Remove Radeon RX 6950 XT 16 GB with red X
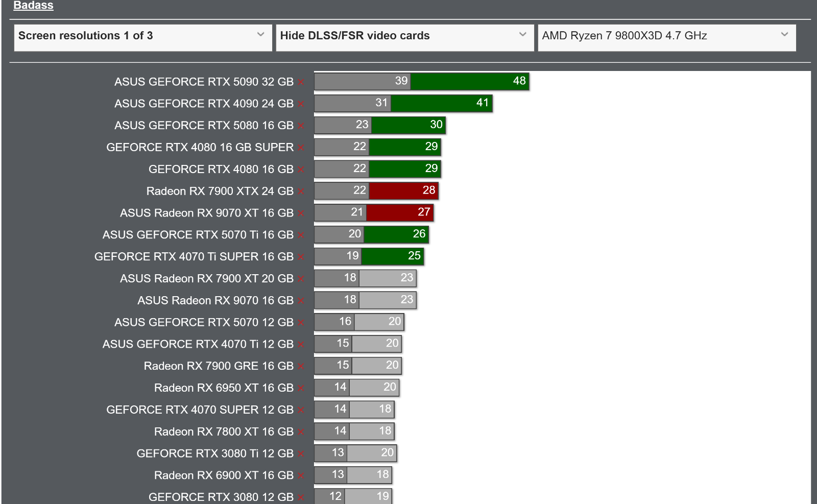The height and width of the screenshot is (504, 817). tap(301, 389)
